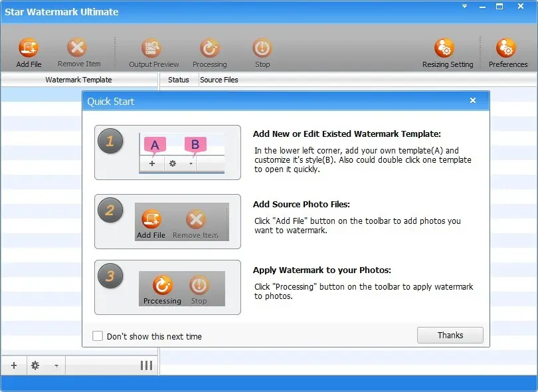Start Processing from the main toolbar
The height and width of the screenshot is (392, 538).
(210, 53)
